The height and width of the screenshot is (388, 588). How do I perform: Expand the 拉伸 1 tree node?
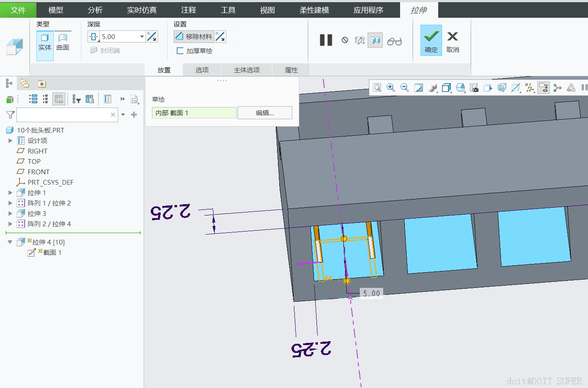click(11, 193)
